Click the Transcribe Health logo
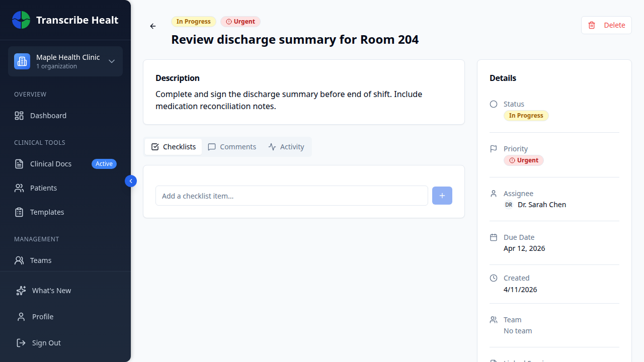 point(21,20)
